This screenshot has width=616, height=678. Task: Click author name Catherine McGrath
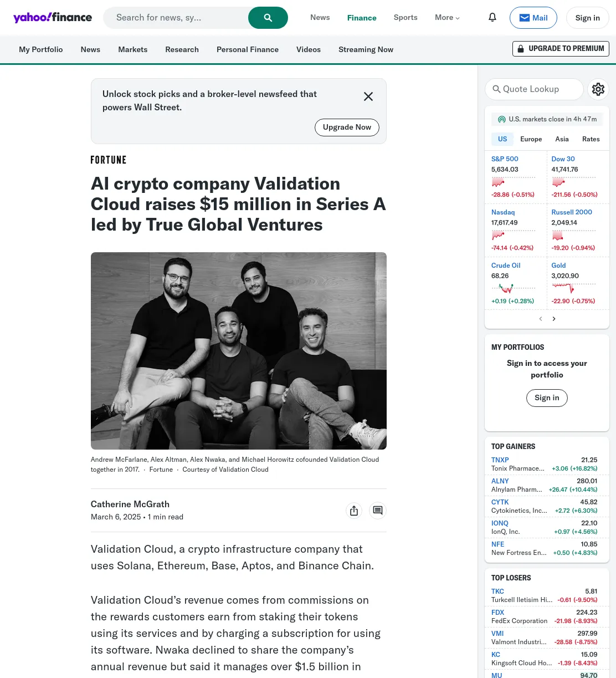point(130,504)
